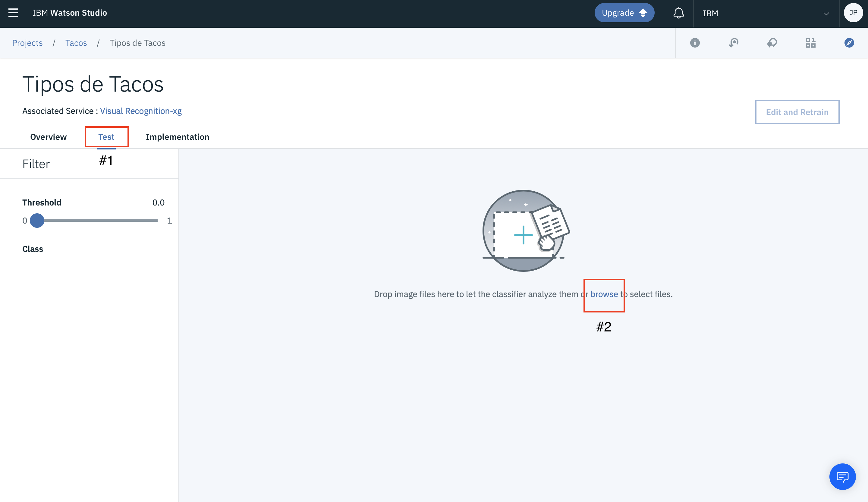This screenshot has height=502, width=868.
Task: Go to Tacos project breadcrumb
Action: (x=76, y=43)
